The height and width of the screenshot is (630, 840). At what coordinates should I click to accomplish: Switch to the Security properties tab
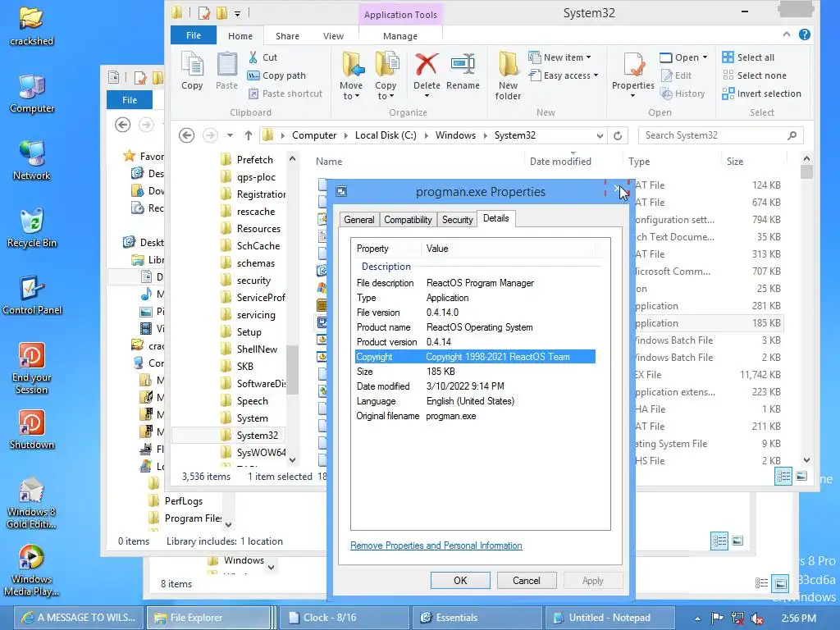pyautogui.click(x=457, y=220)
